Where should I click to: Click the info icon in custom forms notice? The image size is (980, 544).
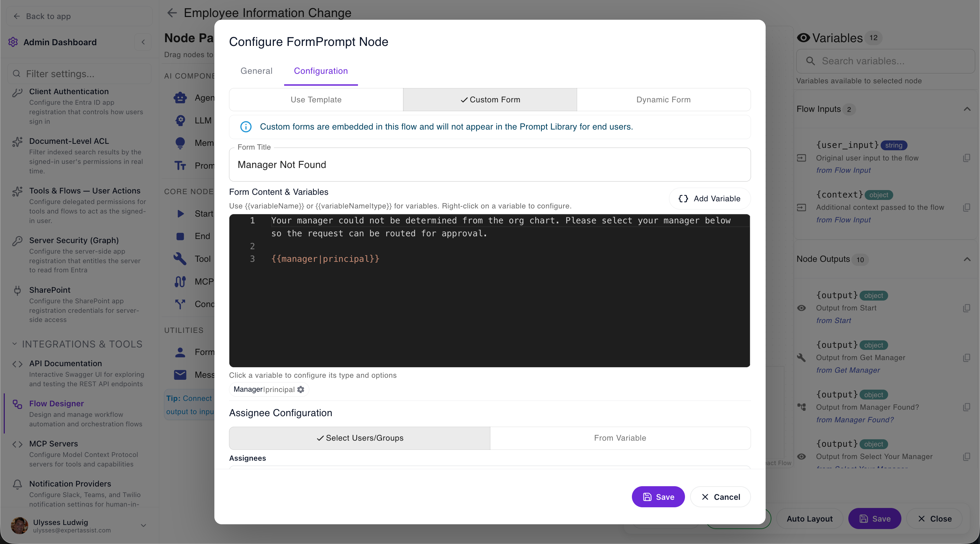point(246,126)
